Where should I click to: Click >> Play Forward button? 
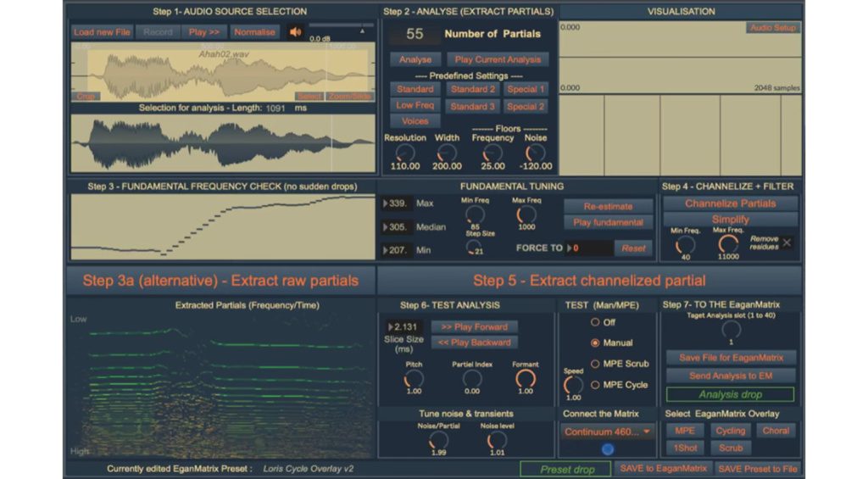pyautogui.click(x=475, y=327)
